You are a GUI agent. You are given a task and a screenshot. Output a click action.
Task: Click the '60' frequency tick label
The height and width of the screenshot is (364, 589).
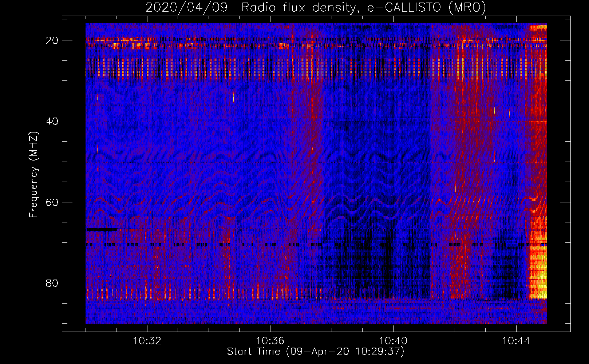point(52,202)
